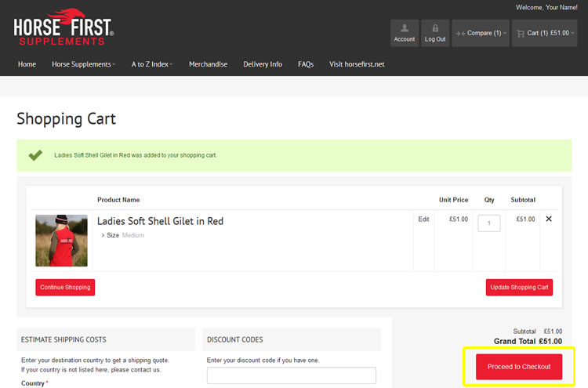The width and height of the screenshot is (588, 388).
Task: Click the Product Name column header
Action: click(118, 200)
